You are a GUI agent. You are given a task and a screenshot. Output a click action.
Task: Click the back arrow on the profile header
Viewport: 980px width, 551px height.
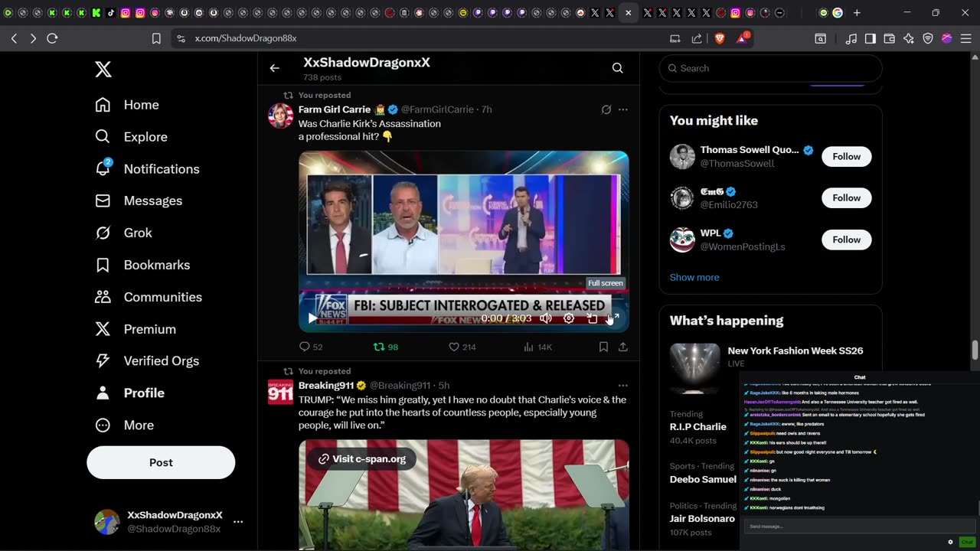275,68
